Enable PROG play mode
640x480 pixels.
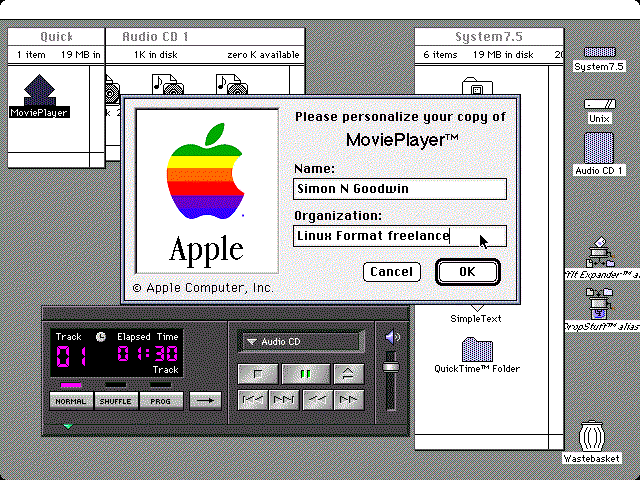pos(160,401)
